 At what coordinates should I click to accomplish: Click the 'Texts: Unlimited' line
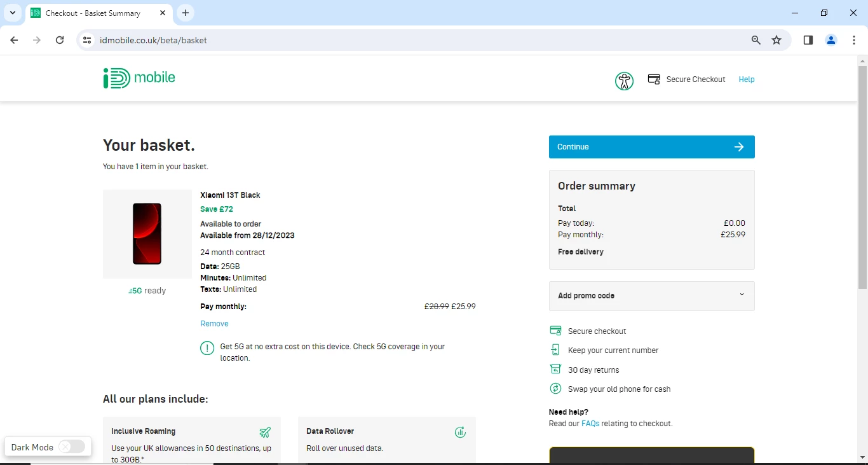pyautogui.click(x=228, y=289)
